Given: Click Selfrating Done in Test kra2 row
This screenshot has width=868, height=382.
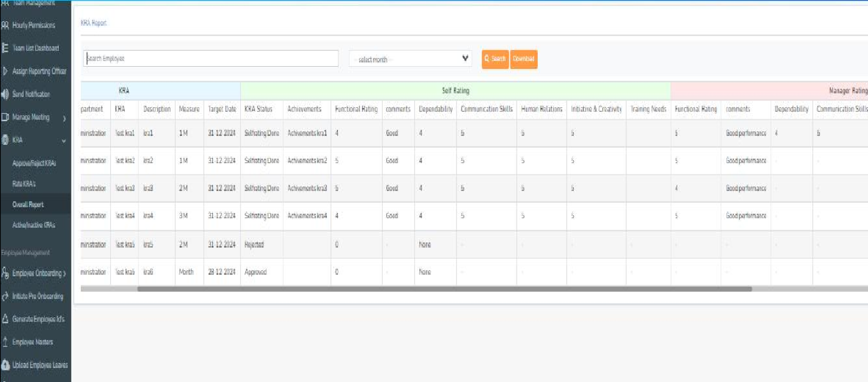Looking at the screenshot, I should tap(262, 161).
